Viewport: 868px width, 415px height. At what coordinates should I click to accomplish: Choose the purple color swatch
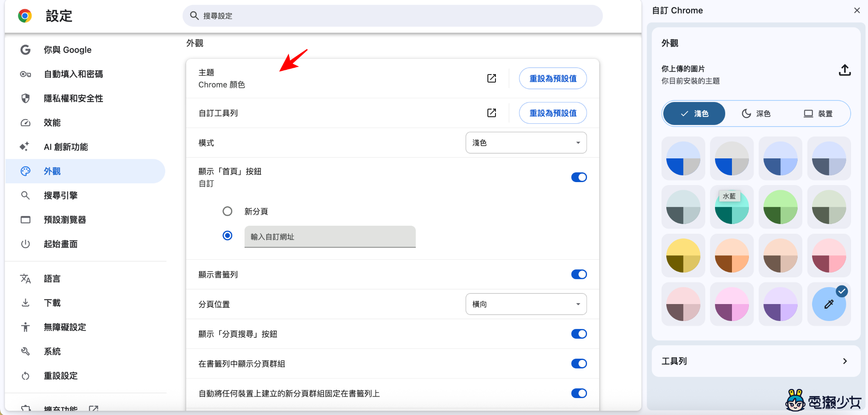780,304
